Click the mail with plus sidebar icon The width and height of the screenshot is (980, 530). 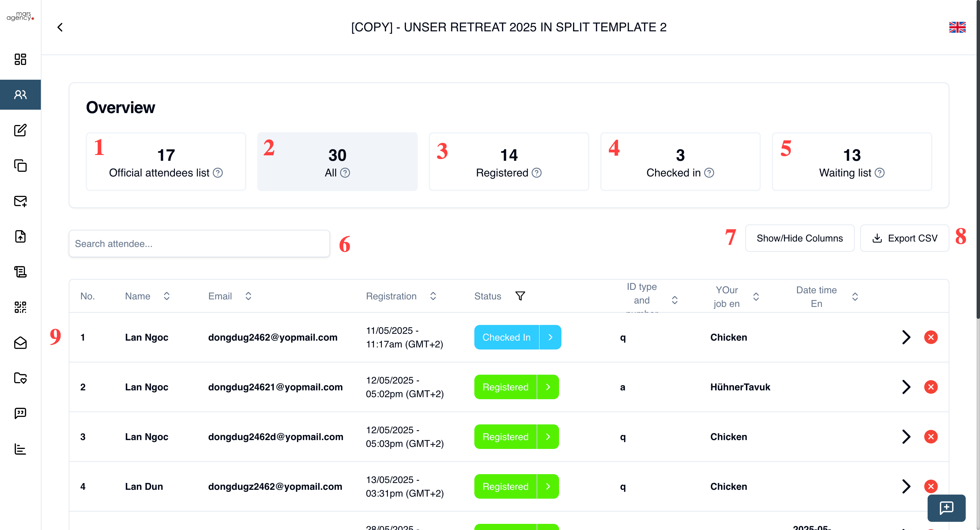(20, 201)
